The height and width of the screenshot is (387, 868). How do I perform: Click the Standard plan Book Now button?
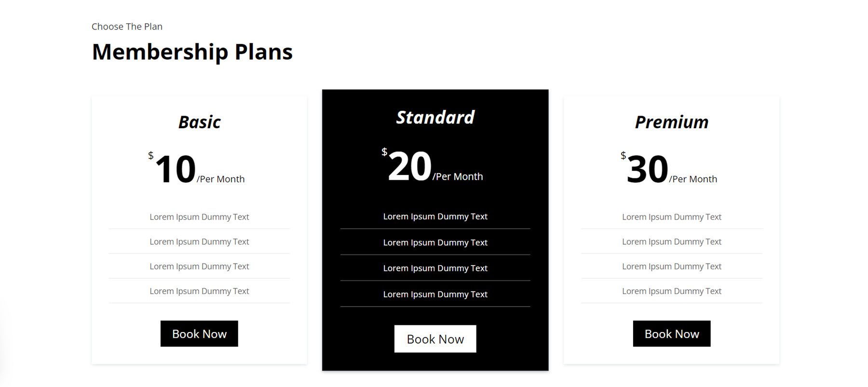[434, 339]
